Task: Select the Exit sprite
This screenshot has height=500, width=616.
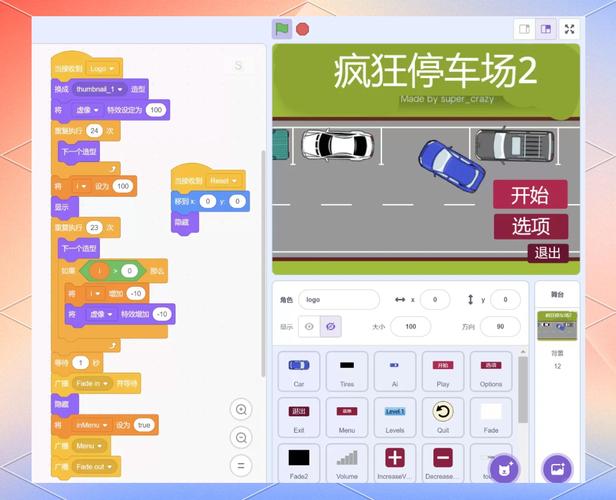Action: point(299,418)
